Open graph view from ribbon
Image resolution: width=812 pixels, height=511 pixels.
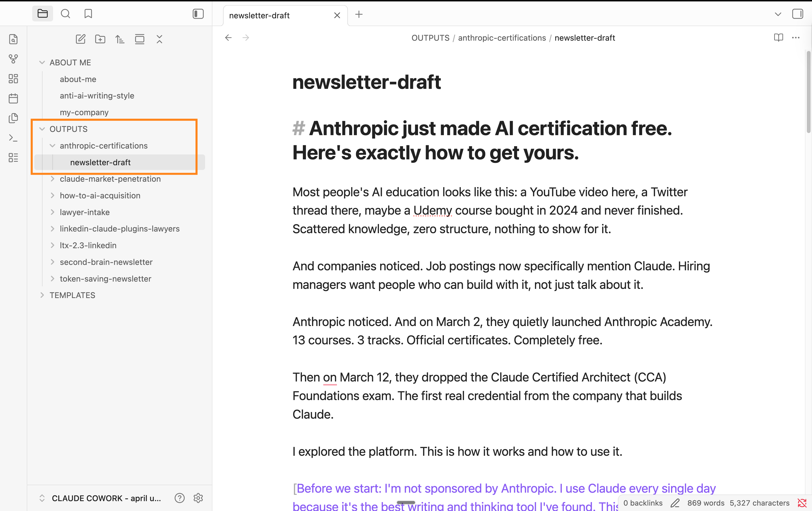point(13,59)
